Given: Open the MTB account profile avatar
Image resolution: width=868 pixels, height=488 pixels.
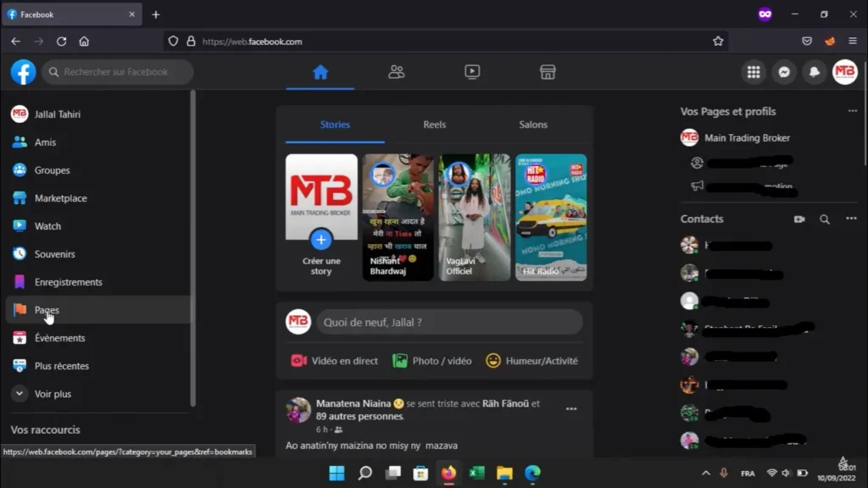Looking at the screenshot, I should tap(845, 72).
